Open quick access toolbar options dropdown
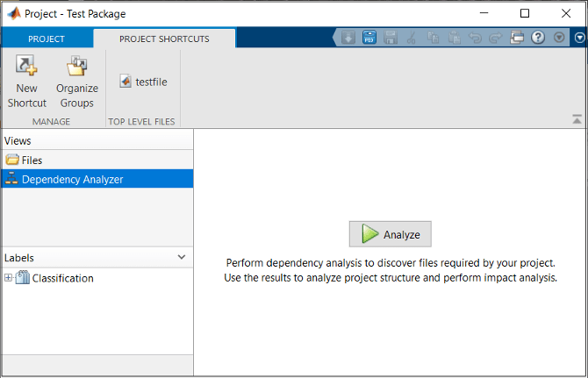Screen dimensions: 588x378 pyautogui.click(x=559, y=38)
